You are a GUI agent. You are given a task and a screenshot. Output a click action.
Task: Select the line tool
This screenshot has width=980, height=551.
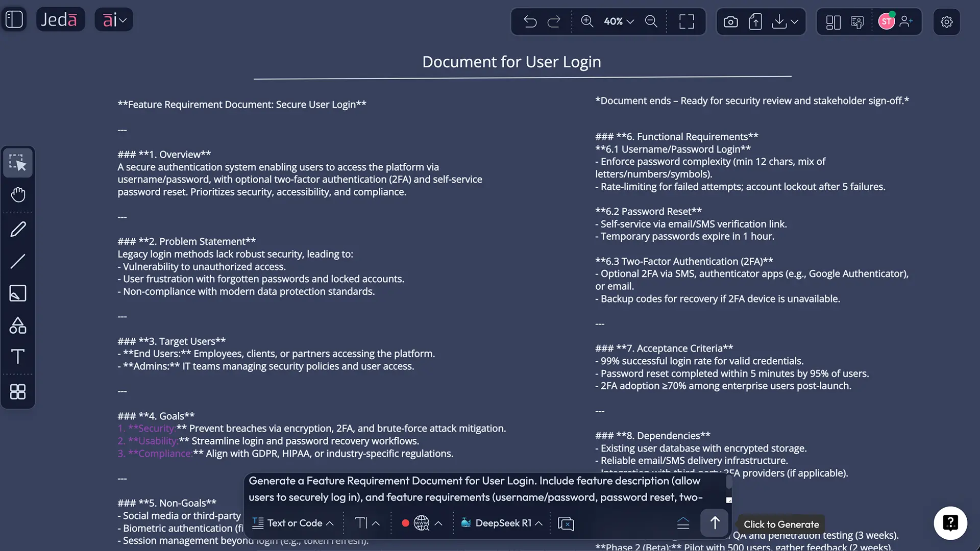coord(18,261)
